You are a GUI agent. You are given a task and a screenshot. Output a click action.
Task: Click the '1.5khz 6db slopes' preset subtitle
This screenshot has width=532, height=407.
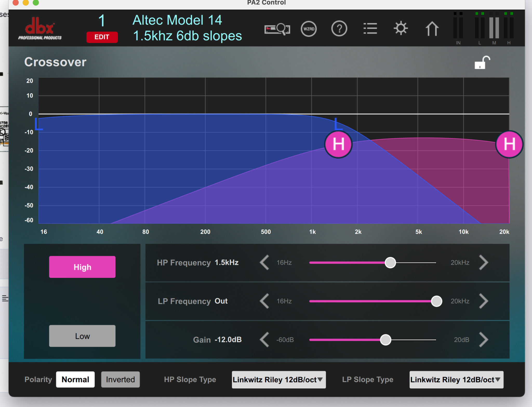tap(187, 36)
